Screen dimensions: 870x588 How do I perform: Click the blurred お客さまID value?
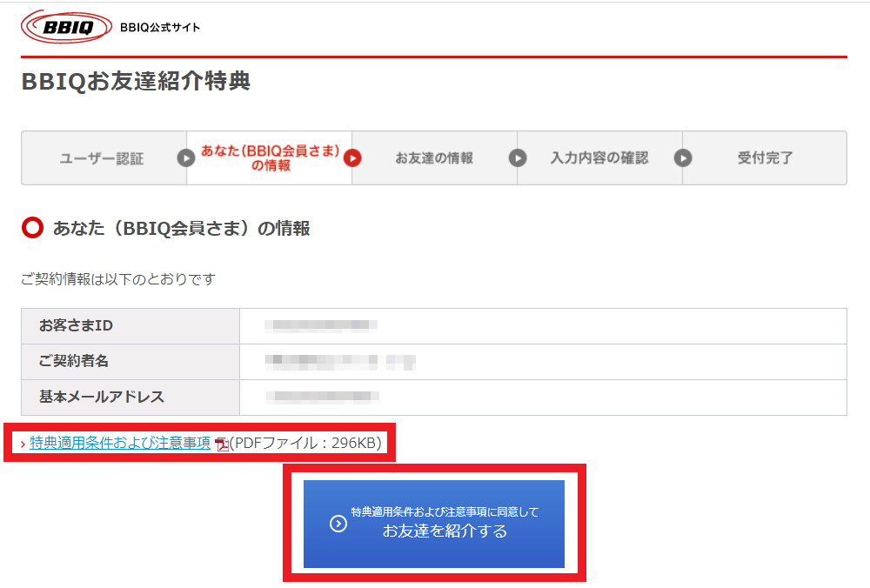pyautogui.click(x=322, y=325)
